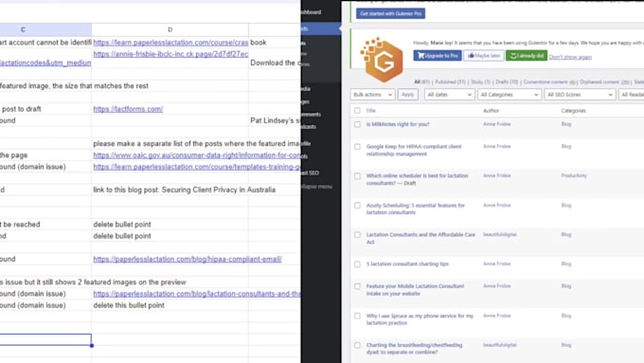The width and height of the screenshot is (644, 363).
Task: Check the Charting the breastfeeding/chestfeeding dyad row
Action: 357,345
